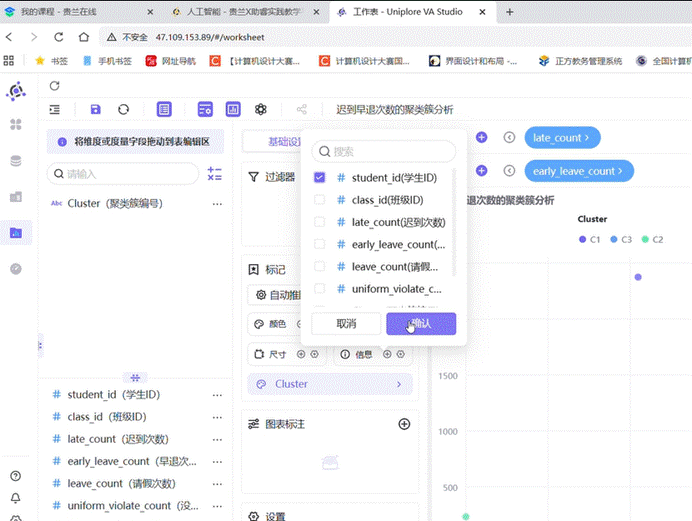The width and height of the screenshot is (692, 521).
Task: Open more options for Cluster (聚类簇编号) field
Action: coord(217,204)
